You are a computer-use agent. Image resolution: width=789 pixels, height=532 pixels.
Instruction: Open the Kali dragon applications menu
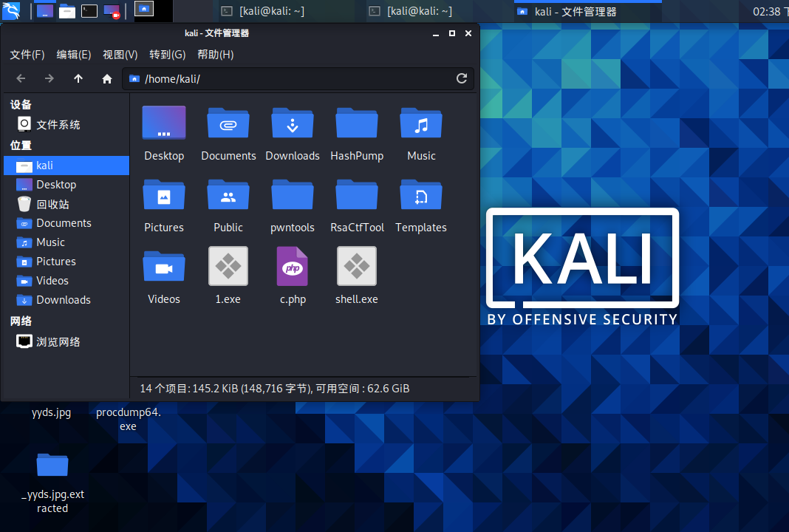pos(12,10)
